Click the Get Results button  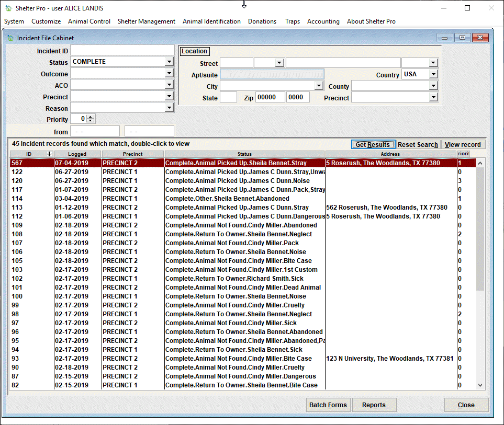click(373, 144)
